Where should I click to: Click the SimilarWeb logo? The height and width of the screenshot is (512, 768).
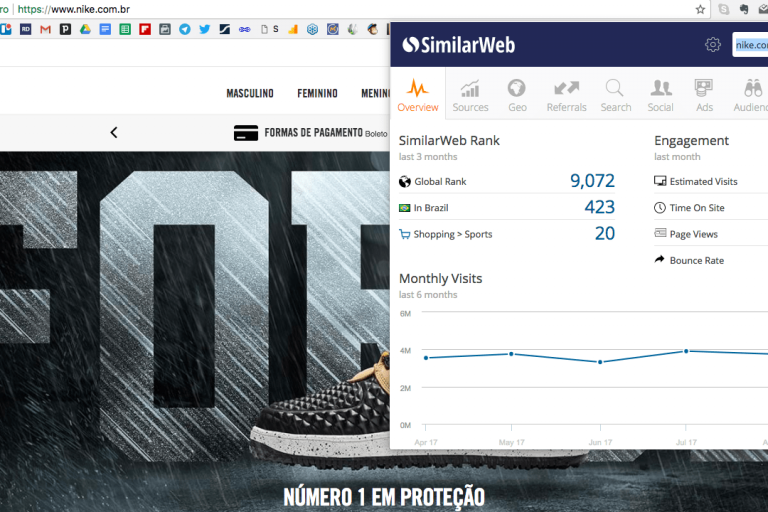(x=458, y=45)
